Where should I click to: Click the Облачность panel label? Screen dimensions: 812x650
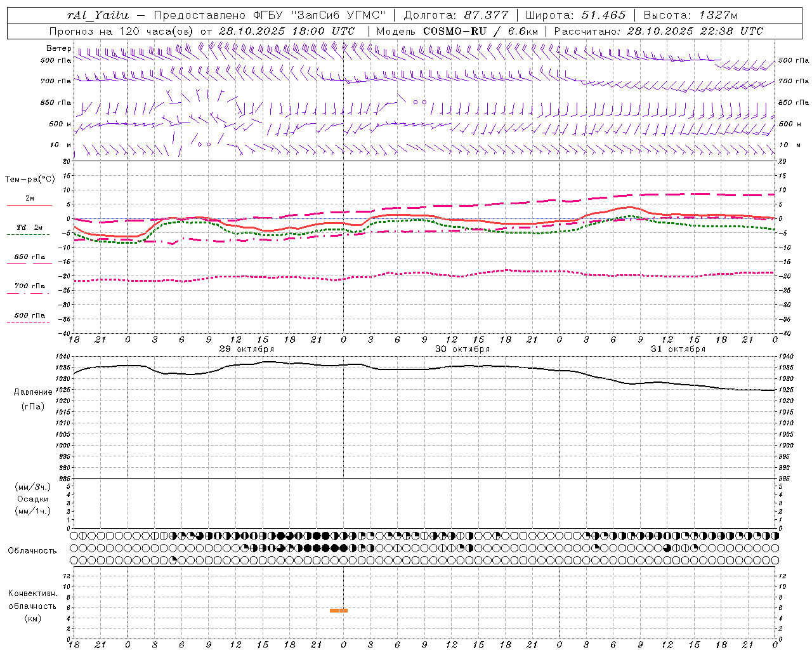(x=32, y=551)
